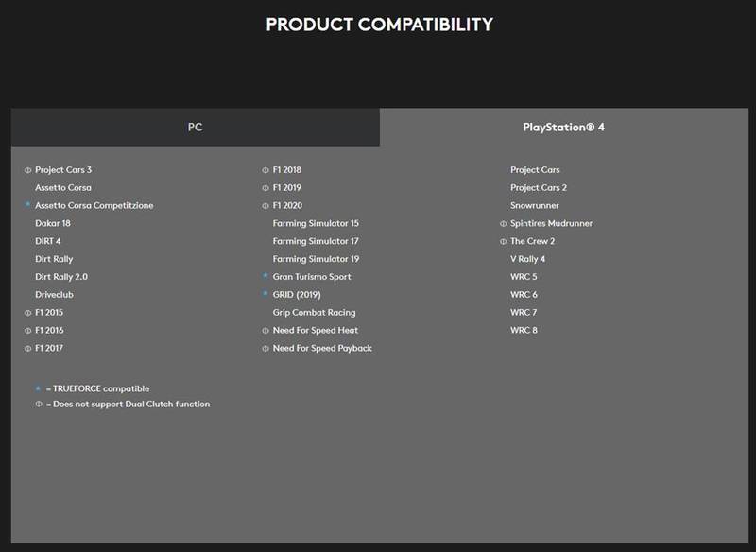Select Farming Simulator 19 in the list
756x552 pixels.
click(x=316, y=259)
